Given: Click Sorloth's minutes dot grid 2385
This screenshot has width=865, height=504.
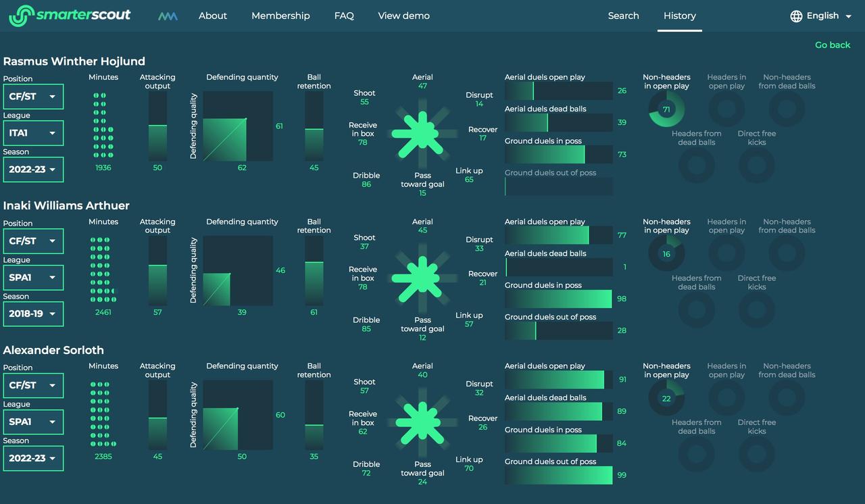Looking at the screenshot, I should [103, 413].
